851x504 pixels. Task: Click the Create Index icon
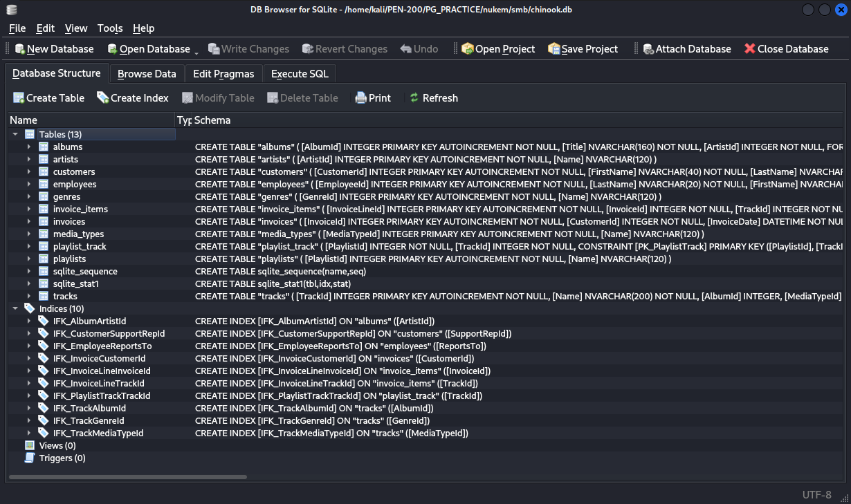pos(103,97)
